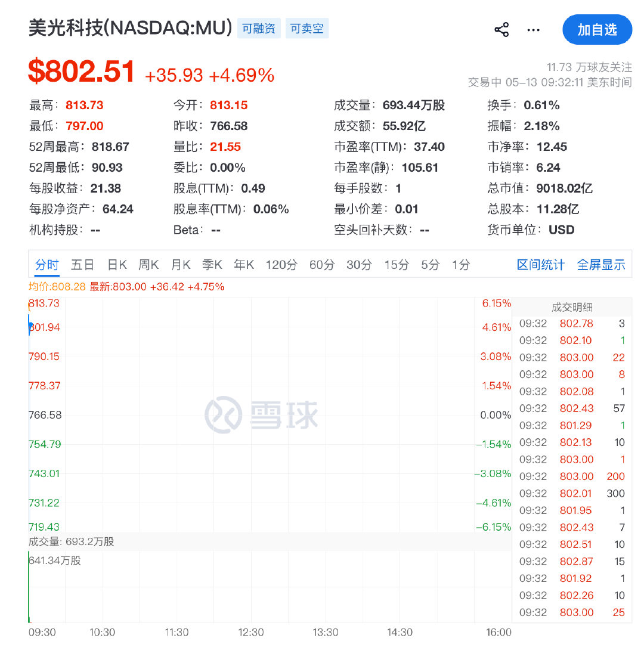The width and height of the screenshot is (644, 663).
Task: Click the current price $802.51
Action: 81,71
